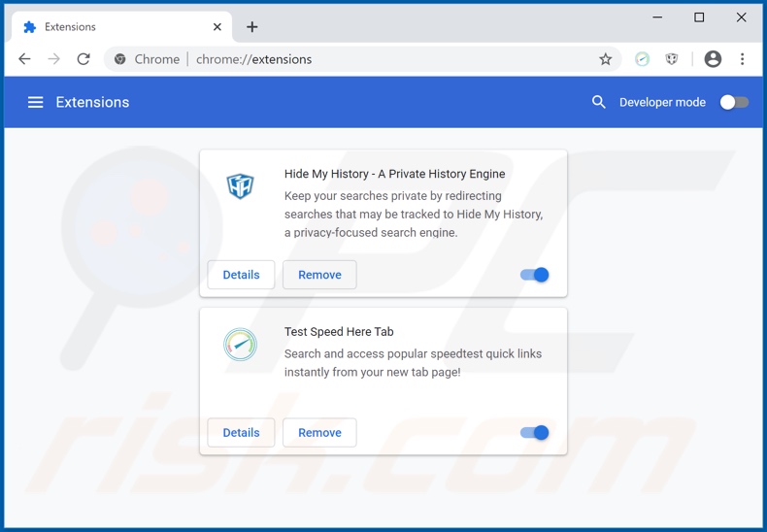Bookmark this page with the star icon
Screen dimensions: 767x532
pos(606,59)
